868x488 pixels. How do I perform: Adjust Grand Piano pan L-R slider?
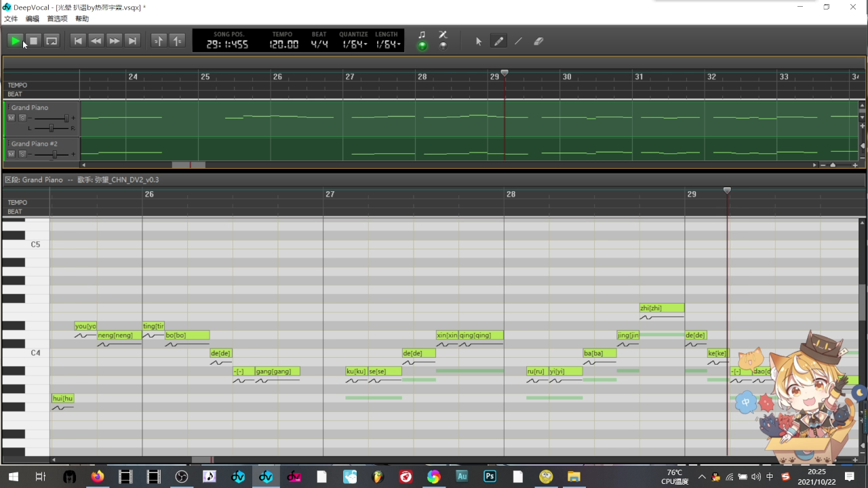click(51, 127)
